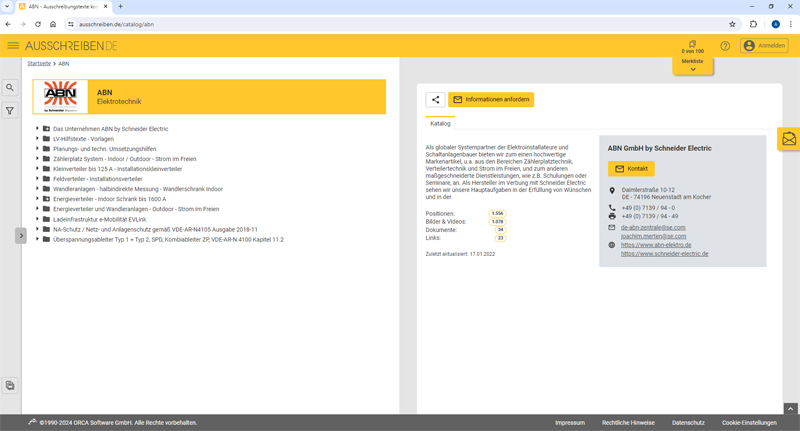800x431 pixels.
Task: Click the phone icon by +49 number
Action: [x=612, y=208]
